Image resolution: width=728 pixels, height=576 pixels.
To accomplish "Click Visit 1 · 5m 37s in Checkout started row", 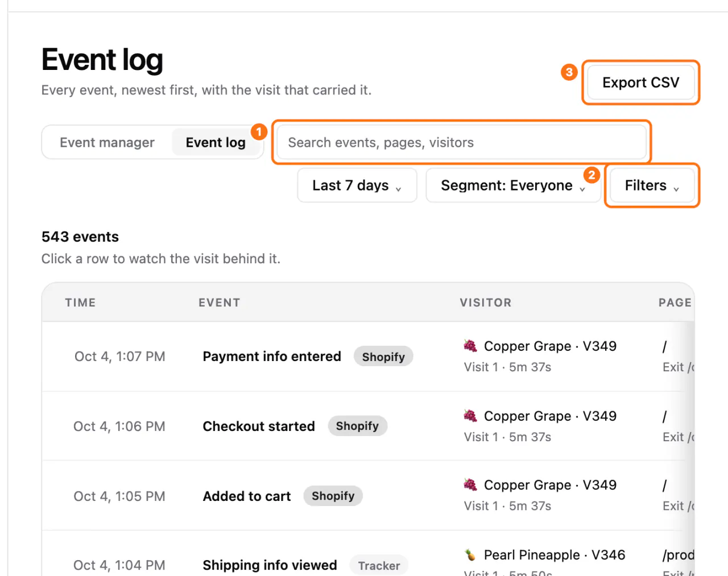I will click(507, 437).
